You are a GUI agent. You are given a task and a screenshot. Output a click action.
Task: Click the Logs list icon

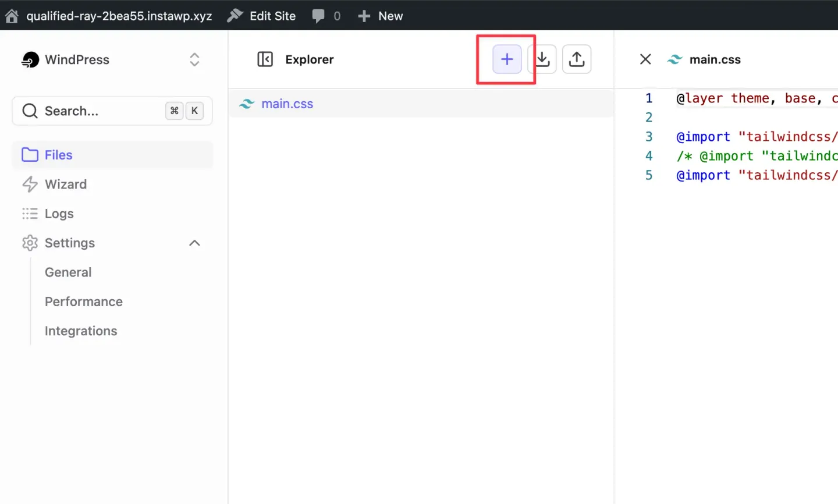tap(30, 214)
